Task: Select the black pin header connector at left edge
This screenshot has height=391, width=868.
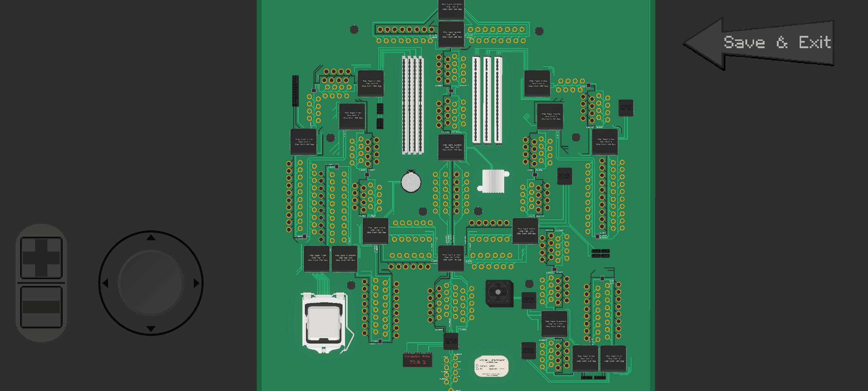Action: pyautogui.click(x=295, y=91)
